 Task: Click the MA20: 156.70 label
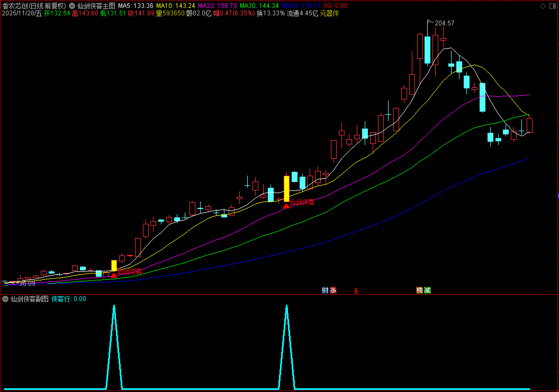(218, 6)
